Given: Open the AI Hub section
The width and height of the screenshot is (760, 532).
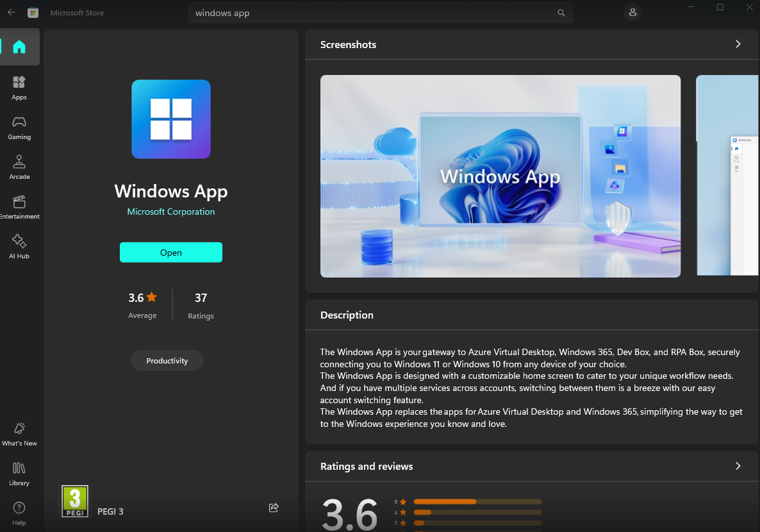Looking at the screenshot, I should [19, 247].
